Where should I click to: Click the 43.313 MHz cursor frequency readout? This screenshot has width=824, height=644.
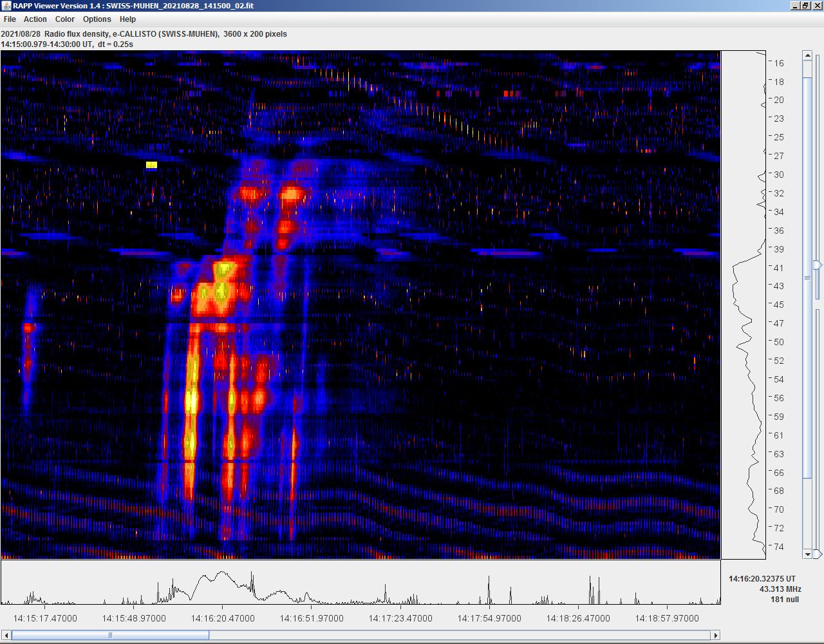point(780,589)
